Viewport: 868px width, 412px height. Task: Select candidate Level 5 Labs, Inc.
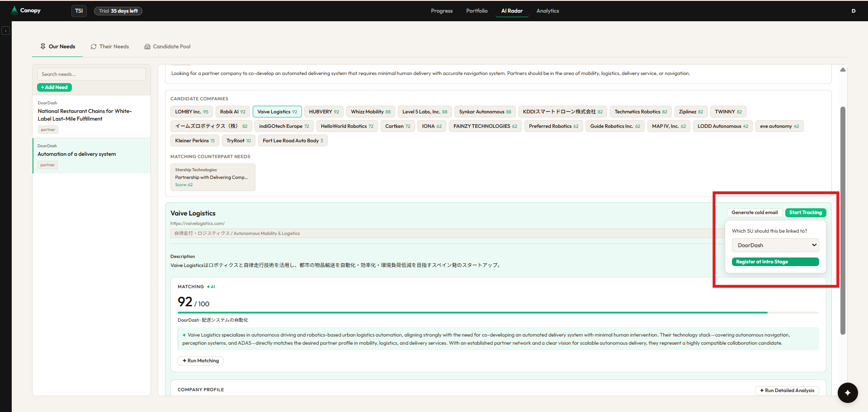pyautogui.click(x=425, y=112)
